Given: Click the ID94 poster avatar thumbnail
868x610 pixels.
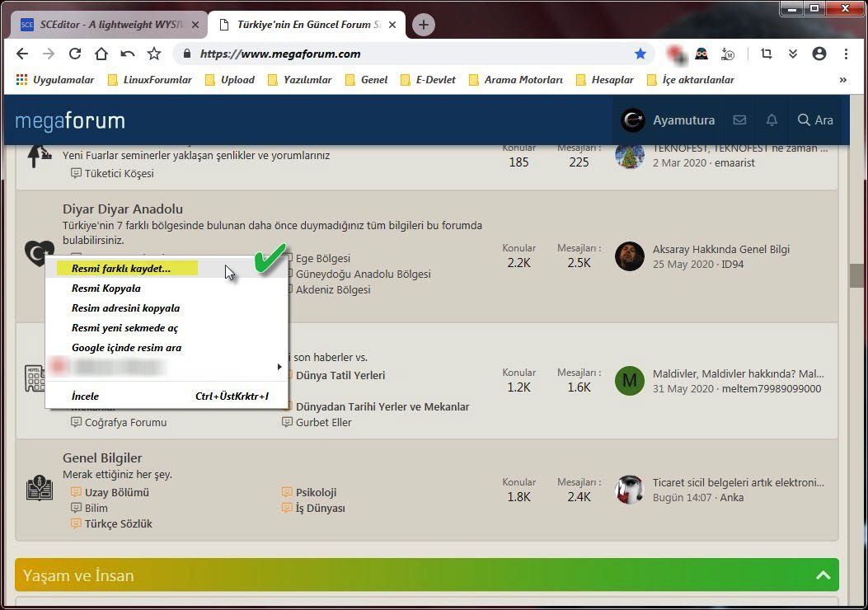Looking at the screenshot, I should (x=630, y=256).
